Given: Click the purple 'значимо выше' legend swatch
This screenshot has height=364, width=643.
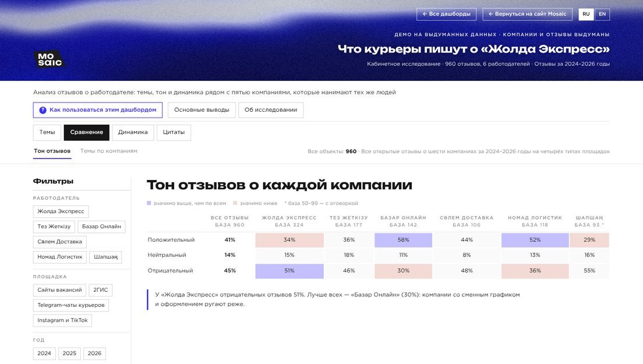Looking at the screenshot, I should (x=149, y=203).
